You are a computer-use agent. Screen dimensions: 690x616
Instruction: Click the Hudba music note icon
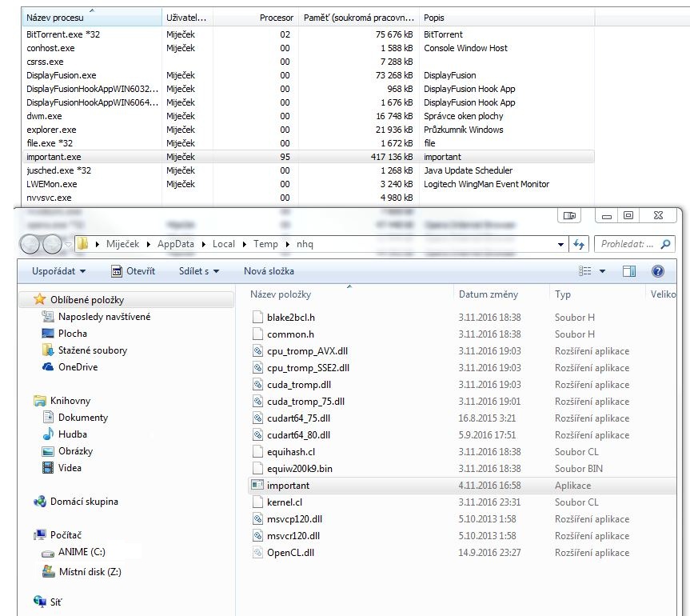[x=48, y=434]
